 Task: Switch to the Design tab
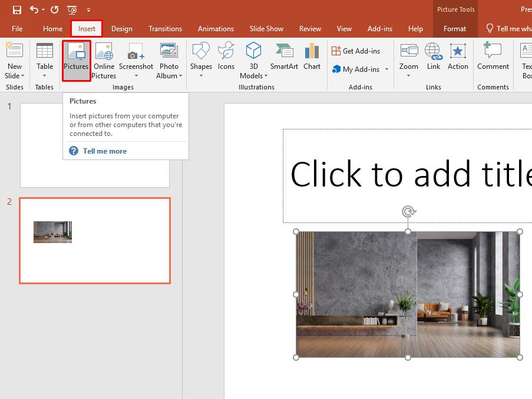(121, 28)
